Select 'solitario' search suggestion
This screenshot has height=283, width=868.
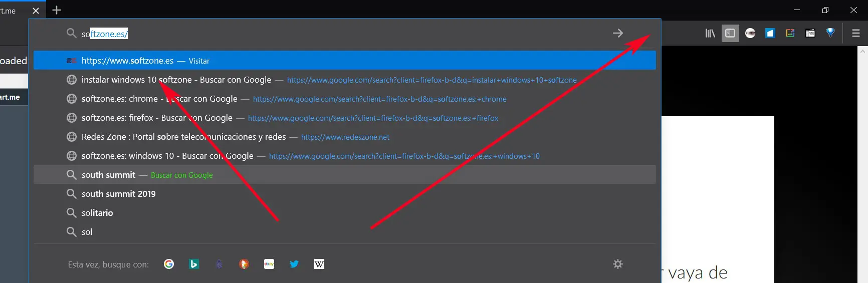point(345,213)
